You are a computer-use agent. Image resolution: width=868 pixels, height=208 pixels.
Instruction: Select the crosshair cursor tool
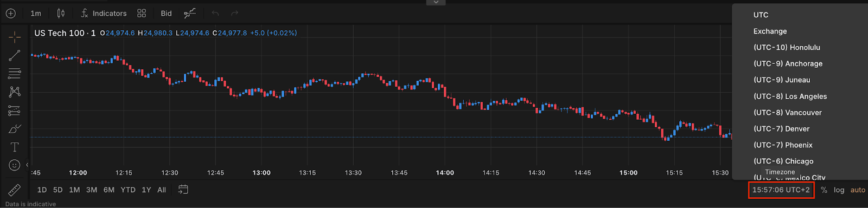[x=15, y=37]
